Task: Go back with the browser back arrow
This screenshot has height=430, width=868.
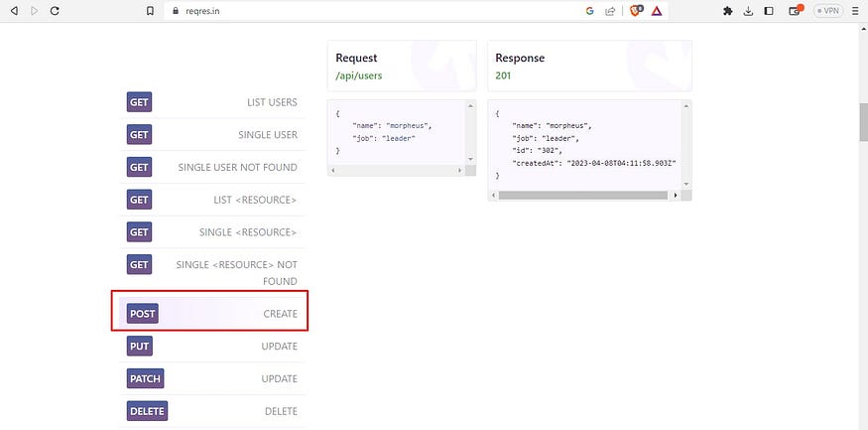Action: pos(14,11)
